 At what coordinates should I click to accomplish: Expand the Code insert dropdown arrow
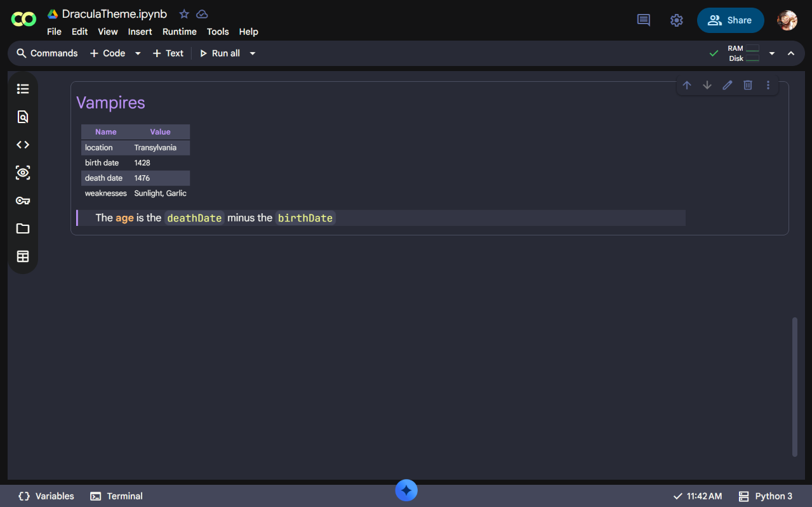click(x=138, y=53)
